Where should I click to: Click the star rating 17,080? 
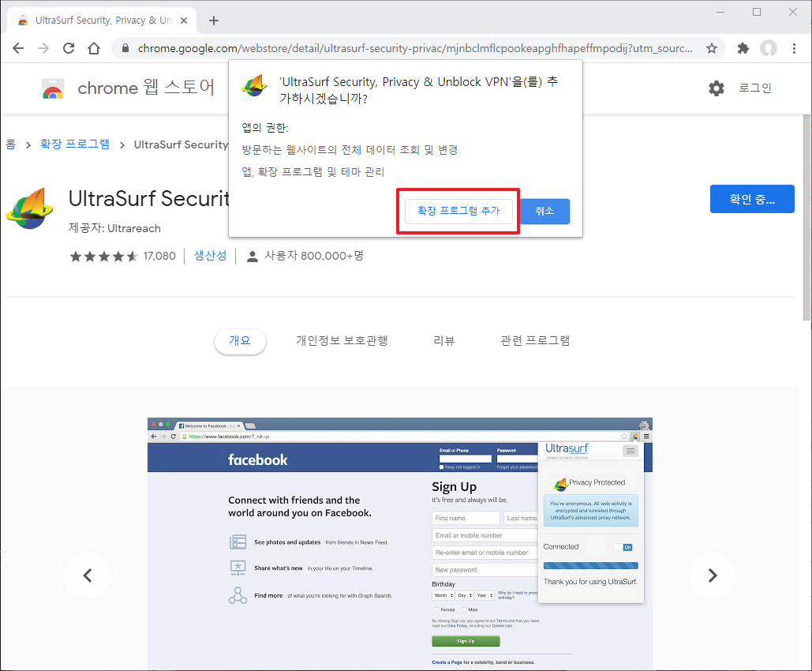tap(123, 256)
